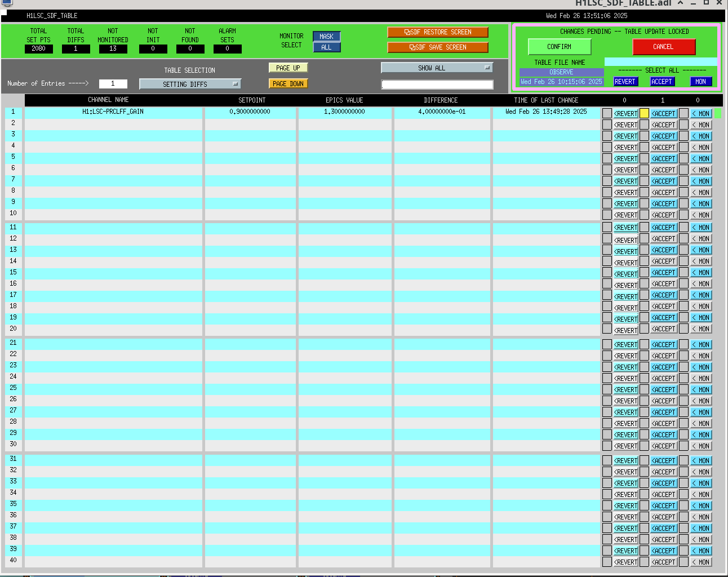Click the CHANNEL NAME column header
Image resolution: width=728 pixels, height=577 pixels.
coord(109,100)
